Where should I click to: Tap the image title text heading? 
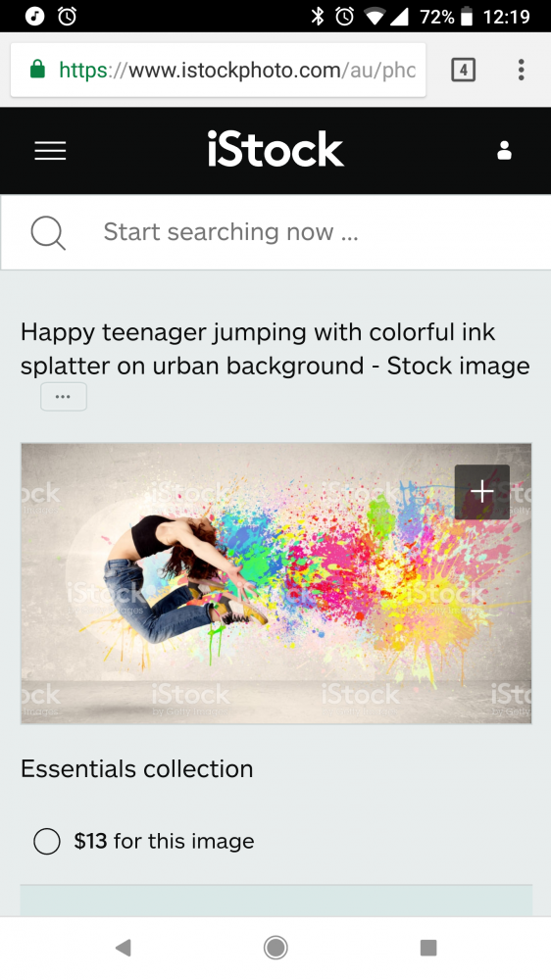click(x=275, y=349)
